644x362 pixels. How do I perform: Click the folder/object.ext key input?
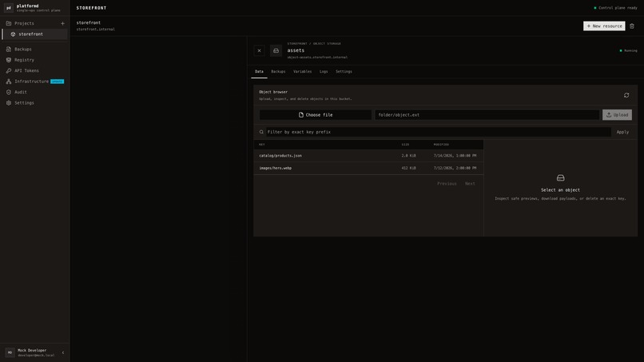[x=487, y=115]
